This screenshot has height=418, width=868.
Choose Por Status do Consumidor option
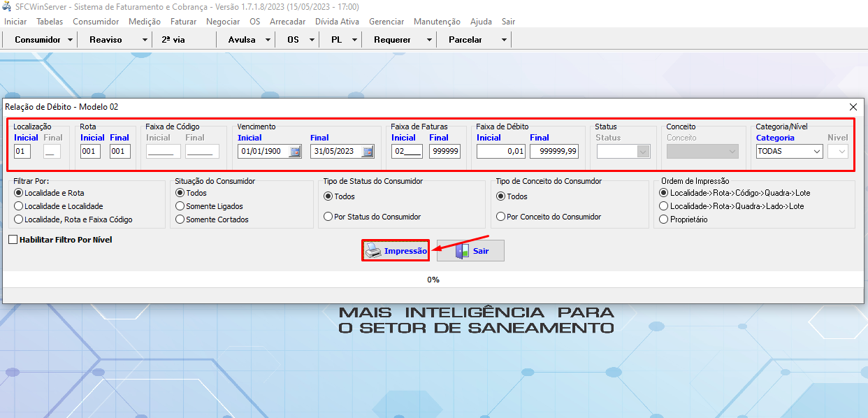[328, 217]
